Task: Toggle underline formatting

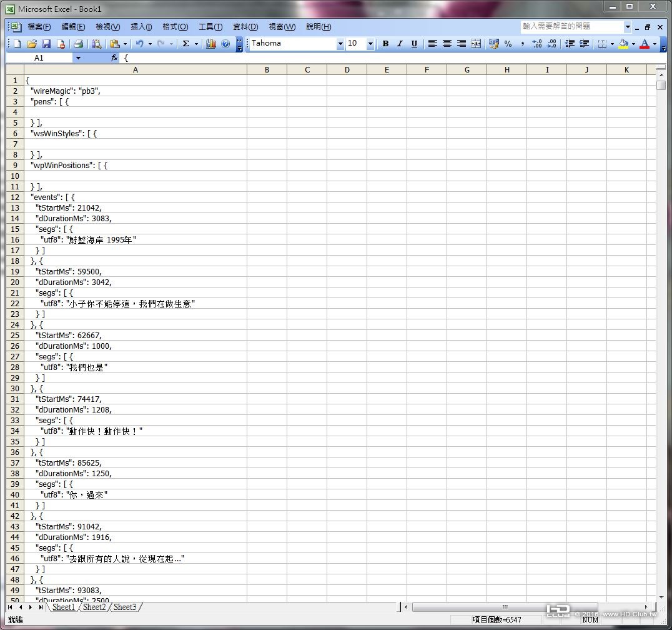Action: click(414, 44)
